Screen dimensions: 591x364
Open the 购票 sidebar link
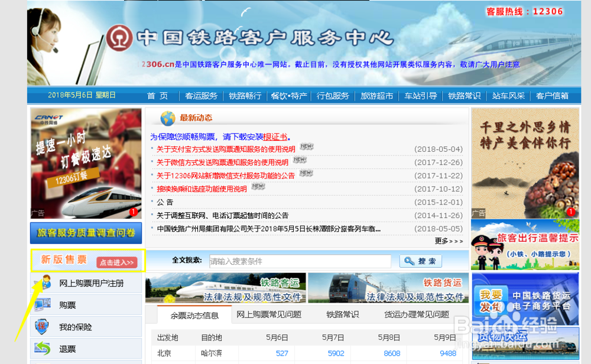pos(67,305)
